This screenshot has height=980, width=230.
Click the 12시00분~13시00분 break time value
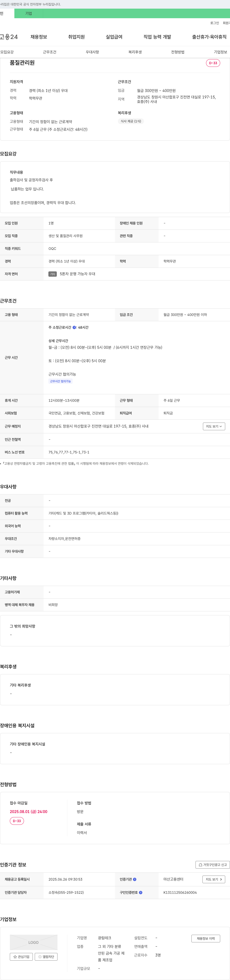64,401
